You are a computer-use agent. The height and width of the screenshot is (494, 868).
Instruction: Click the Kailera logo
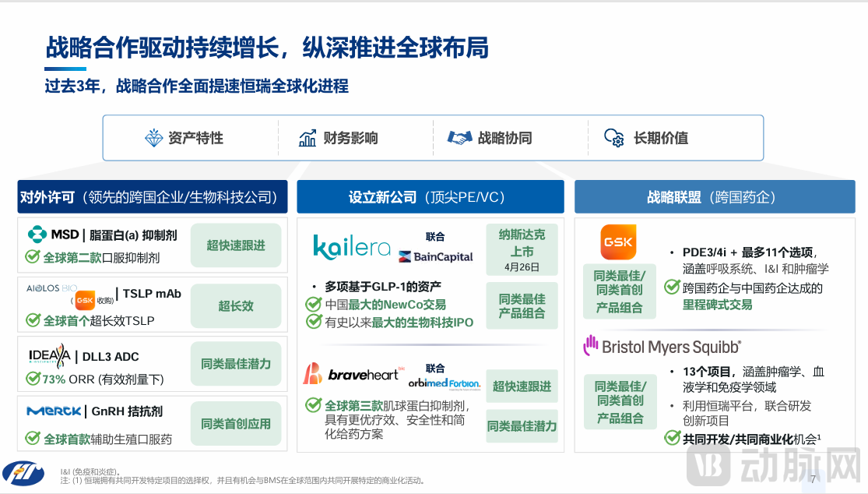(352, 247)
